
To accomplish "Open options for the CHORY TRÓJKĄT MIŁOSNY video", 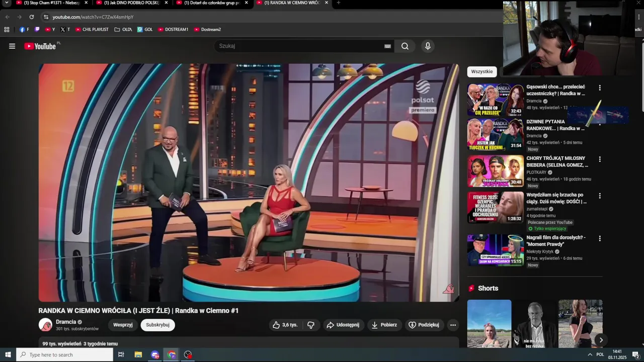I will (599, 159).
